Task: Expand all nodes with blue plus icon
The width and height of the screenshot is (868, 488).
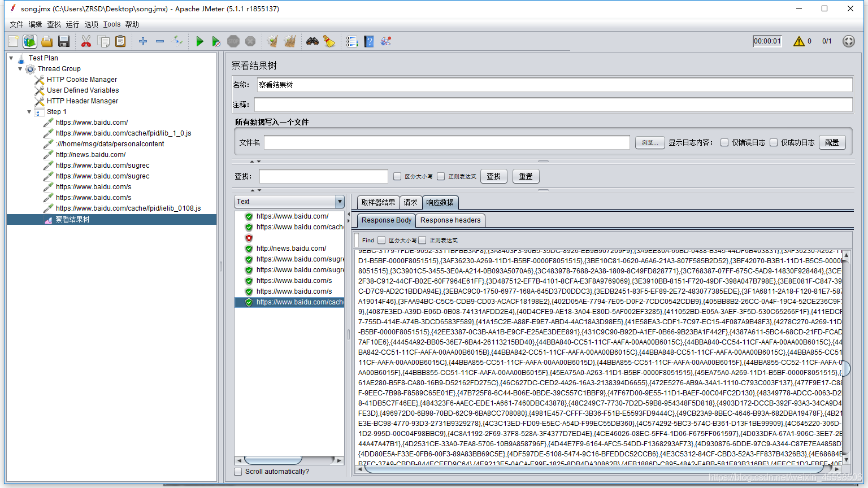Action: click(143, 41)
